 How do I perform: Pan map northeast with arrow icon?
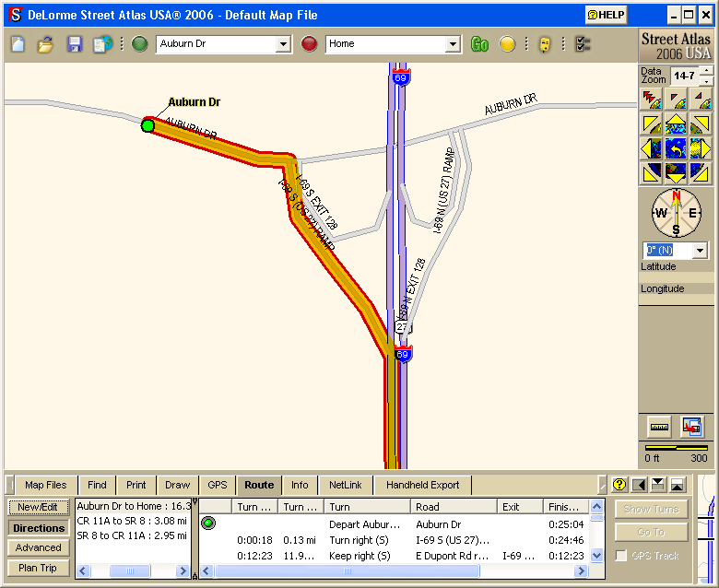[x=701, y=124]
